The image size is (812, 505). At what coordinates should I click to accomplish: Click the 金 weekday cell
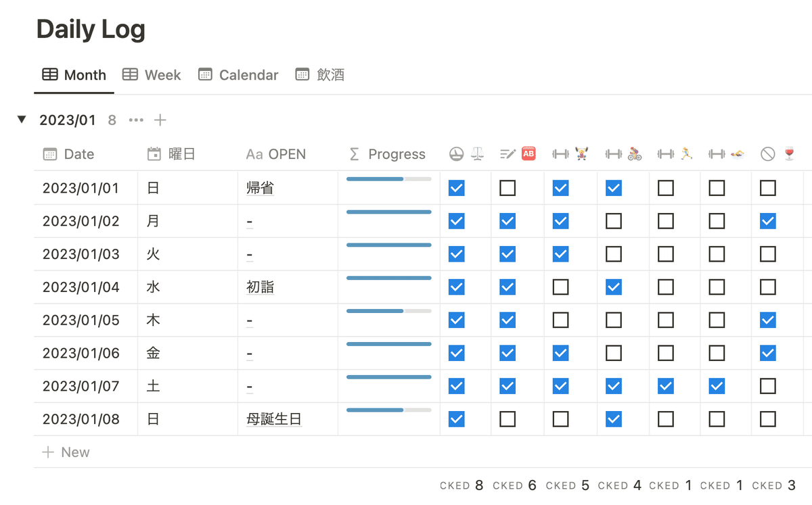tap(187, 353)
